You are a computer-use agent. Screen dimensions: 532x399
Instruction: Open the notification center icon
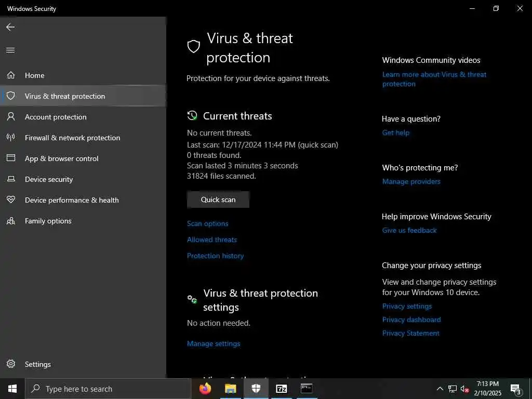tap(516, 389)
